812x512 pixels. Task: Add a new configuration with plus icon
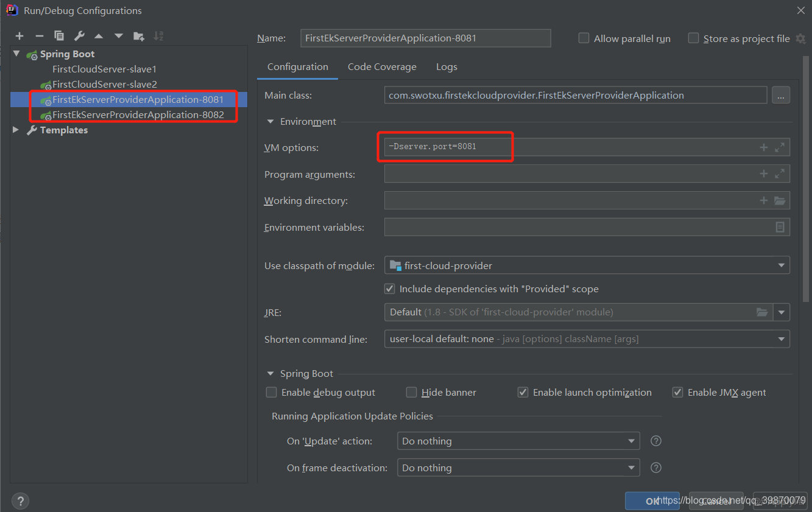click(x=19, y=36)
